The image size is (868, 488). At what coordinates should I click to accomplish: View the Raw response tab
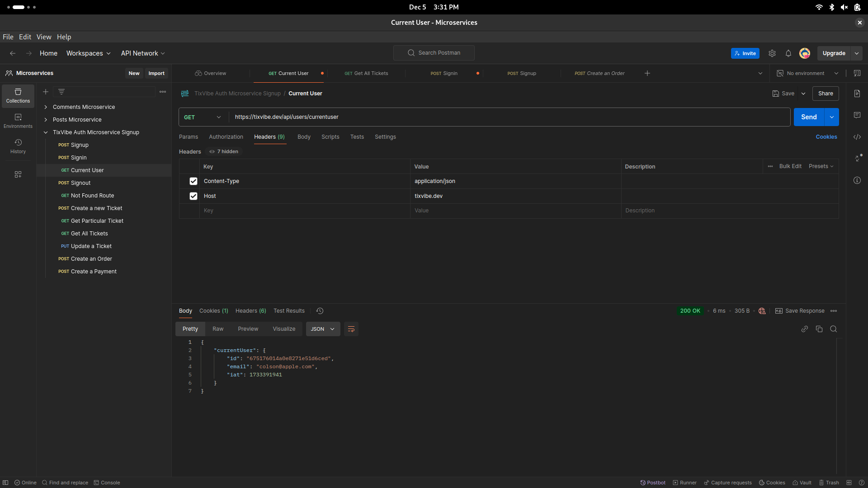point(218,329)
